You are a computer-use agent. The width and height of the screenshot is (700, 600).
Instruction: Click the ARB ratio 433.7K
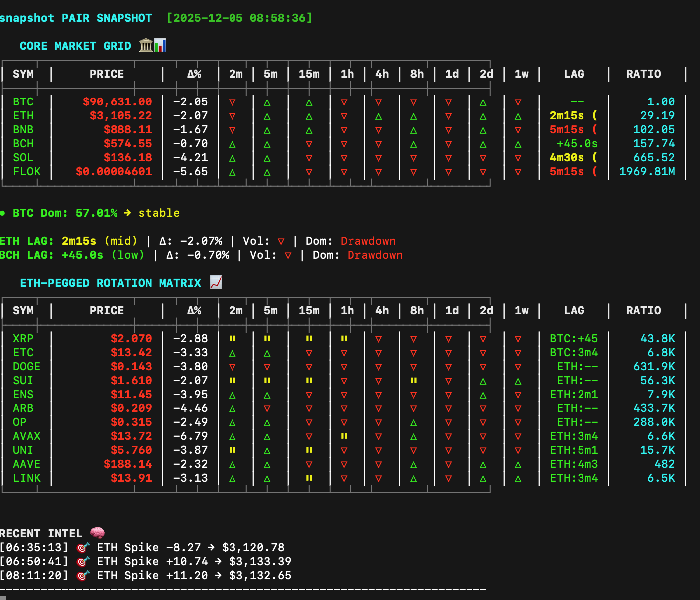(x=654, y=408)
